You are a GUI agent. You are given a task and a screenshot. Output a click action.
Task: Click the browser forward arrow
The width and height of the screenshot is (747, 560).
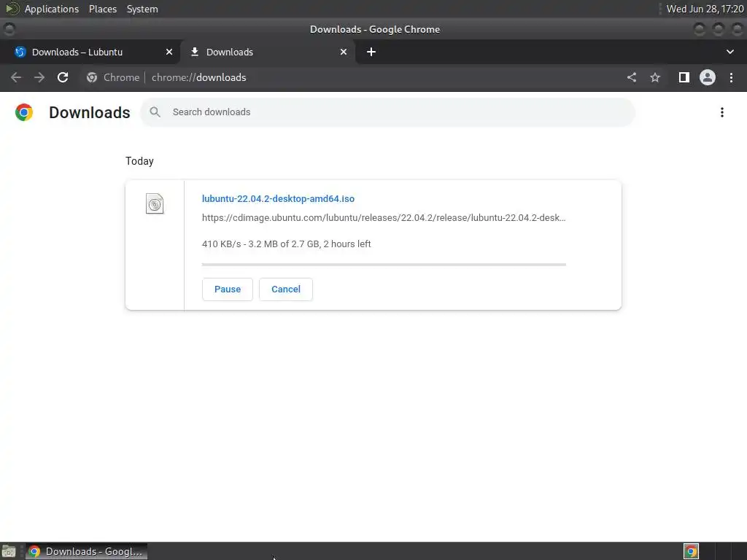pyautogui.click(x=39, y=77)
